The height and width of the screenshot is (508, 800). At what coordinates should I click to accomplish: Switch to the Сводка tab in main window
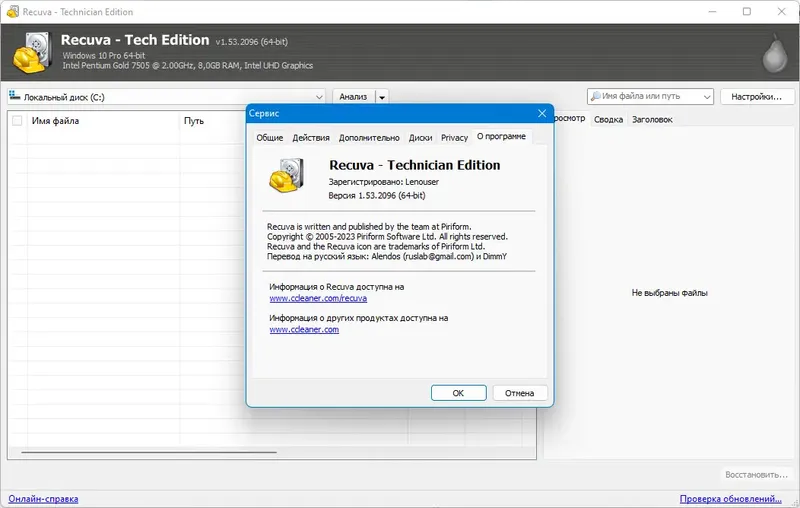(x=608, y=119)
